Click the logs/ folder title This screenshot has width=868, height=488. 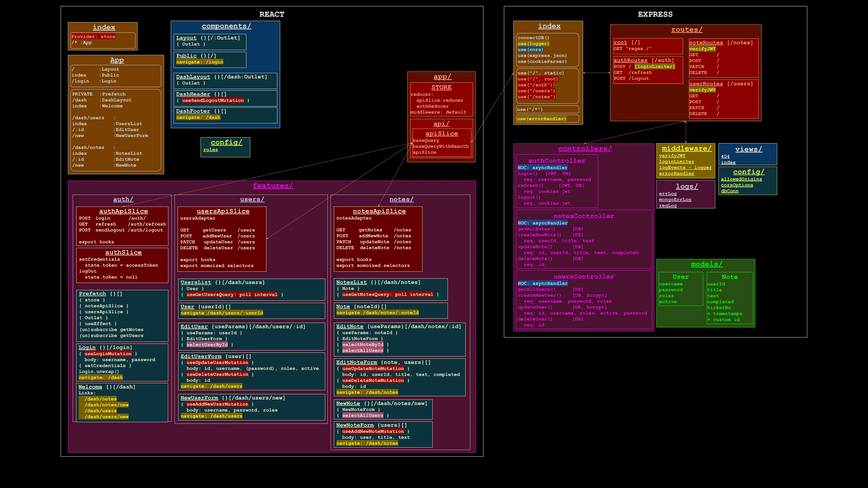(687, 186)
